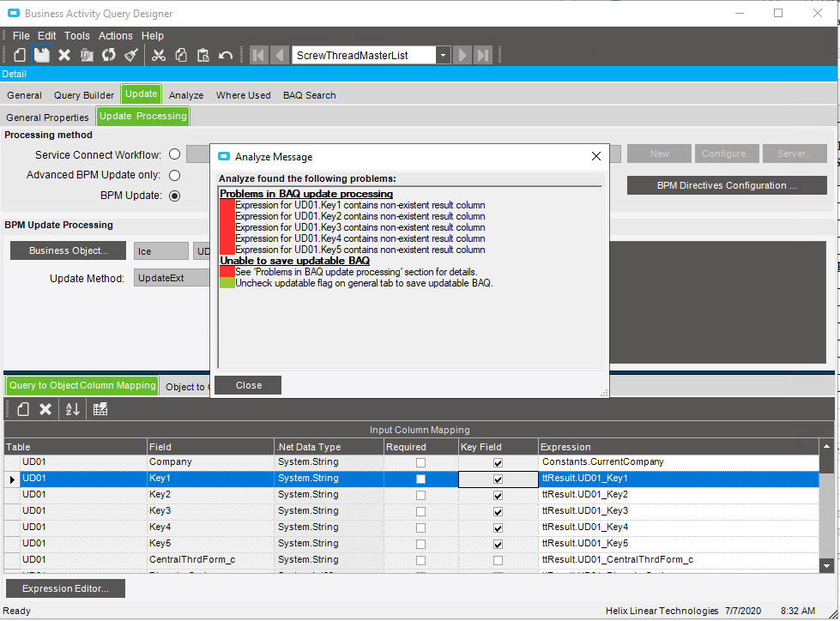This screenshot has width=840, height=621.
Task: Open the ScrewThreadMasterList dropdown arrow
Action: [443, 55]
